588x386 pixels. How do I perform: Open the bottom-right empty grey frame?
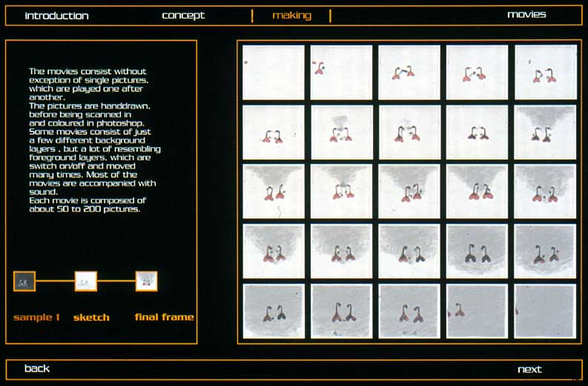[x=545, y=310]
